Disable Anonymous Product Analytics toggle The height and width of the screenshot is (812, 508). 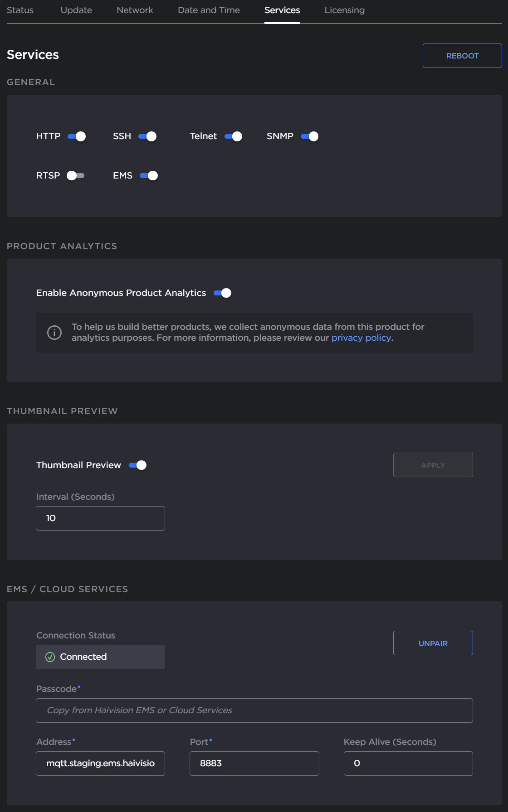click(223, 293)
